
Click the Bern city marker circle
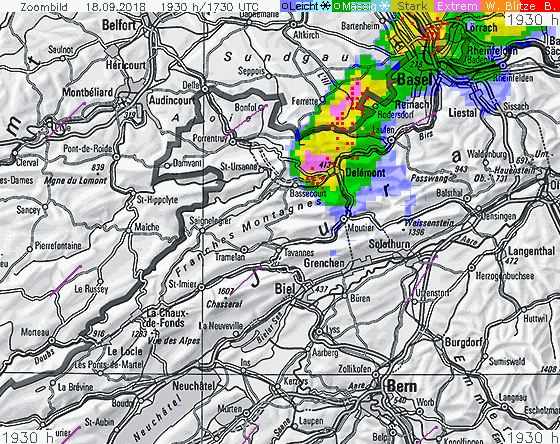point(376,375)
